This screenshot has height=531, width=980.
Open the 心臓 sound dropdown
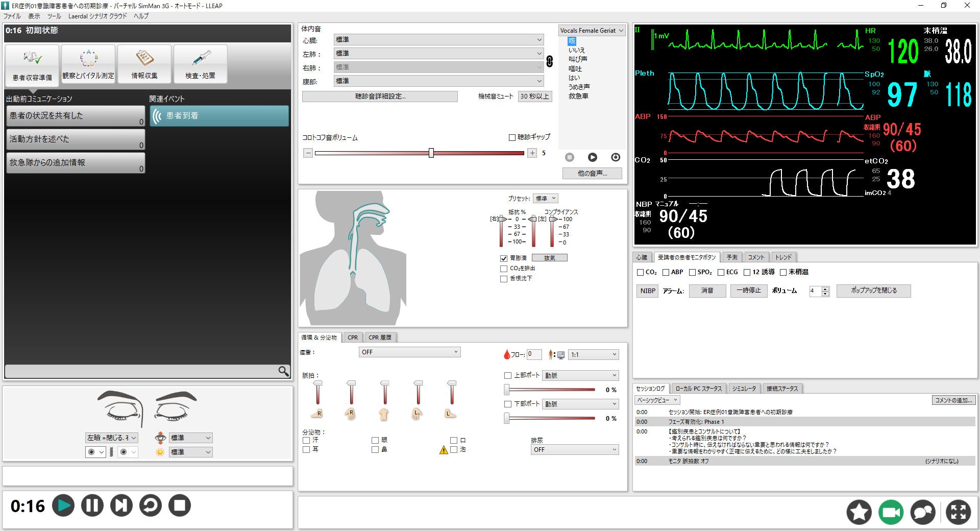pyautogui.click(x=438, y=40)
